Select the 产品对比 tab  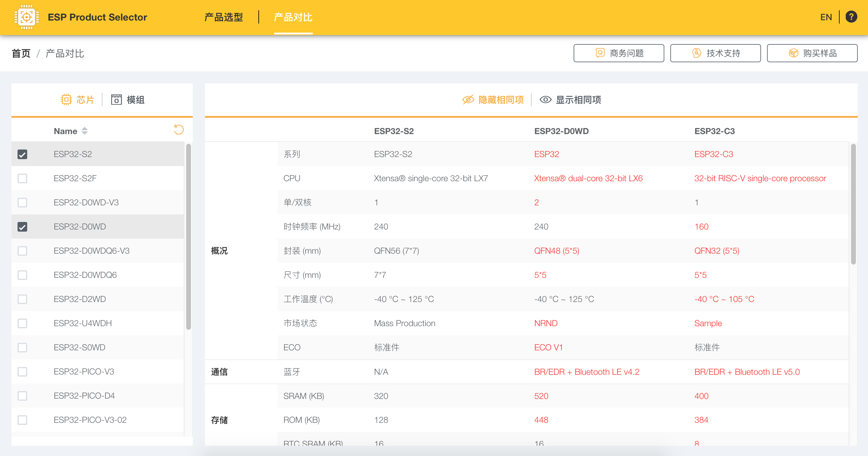coord(293,17)
